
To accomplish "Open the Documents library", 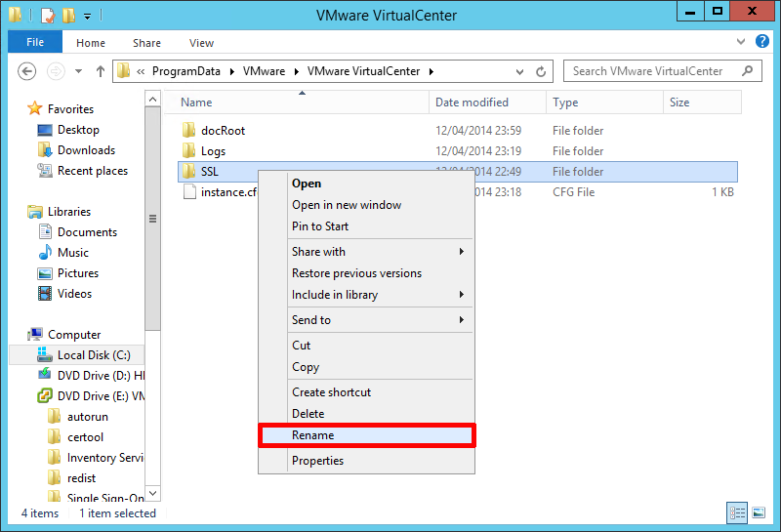I will click(87, 232).
